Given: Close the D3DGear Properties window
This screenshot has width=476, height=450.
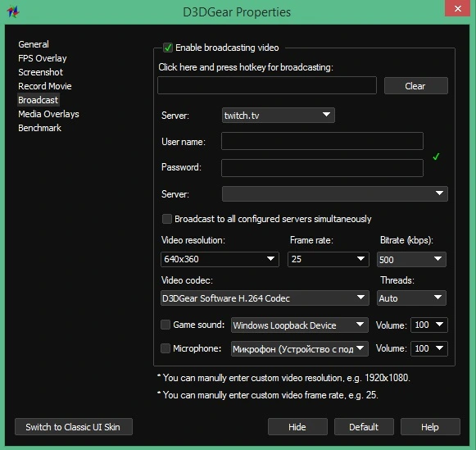Looking at the screenshot, I should (457, 8).
